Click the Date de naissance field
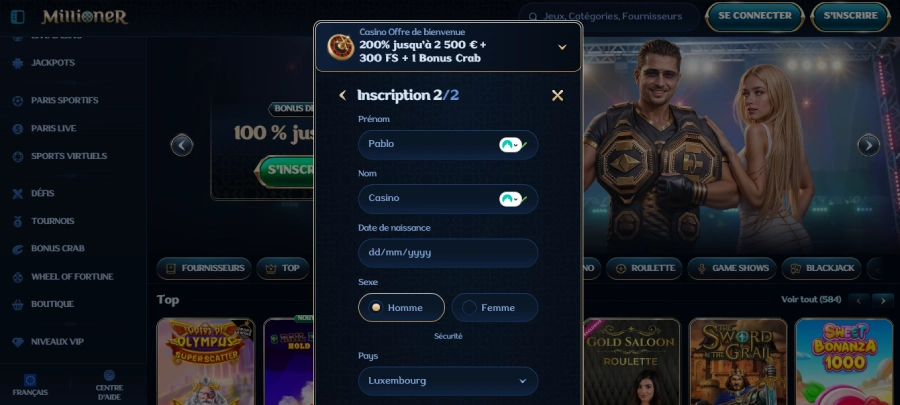Image resolution: width=900 pixels, height=405 pixels. pos(448,253)
